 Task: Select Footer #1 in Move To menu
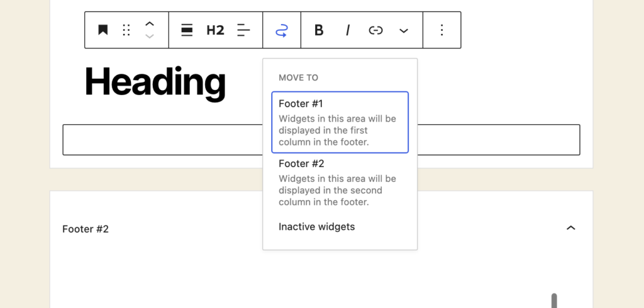pyautogui.click(x=340, y=122)
